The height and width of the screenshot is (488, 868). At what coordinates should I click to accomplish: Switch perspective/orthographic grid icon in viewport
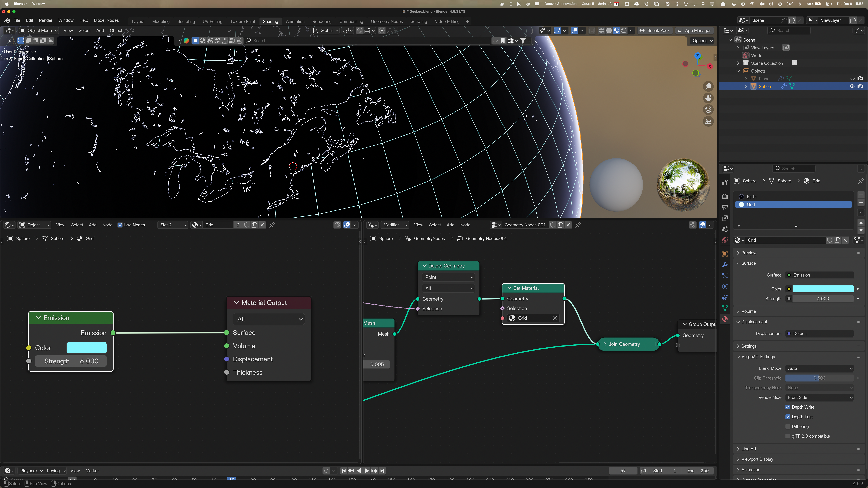point(708,121)
